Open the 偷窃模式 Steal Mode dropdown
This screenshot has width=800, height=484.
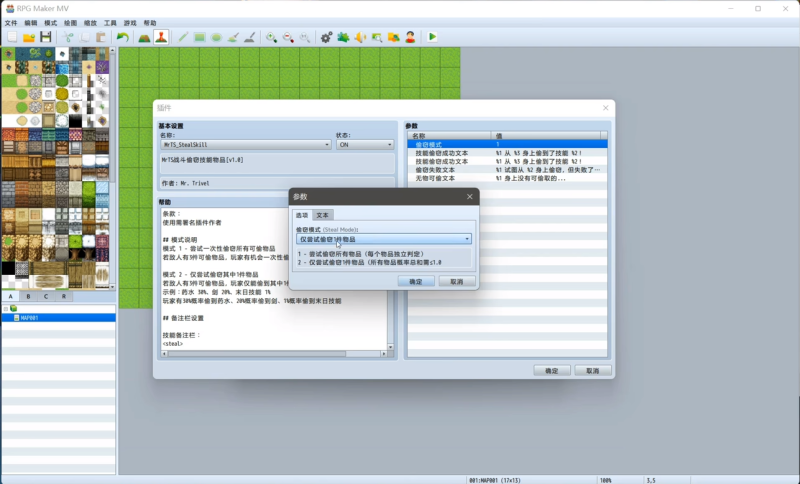[384, 239]
